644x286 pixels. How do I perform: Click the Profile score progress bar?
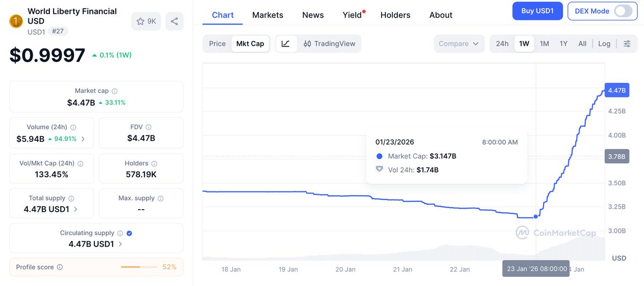[x=139, y=267]
